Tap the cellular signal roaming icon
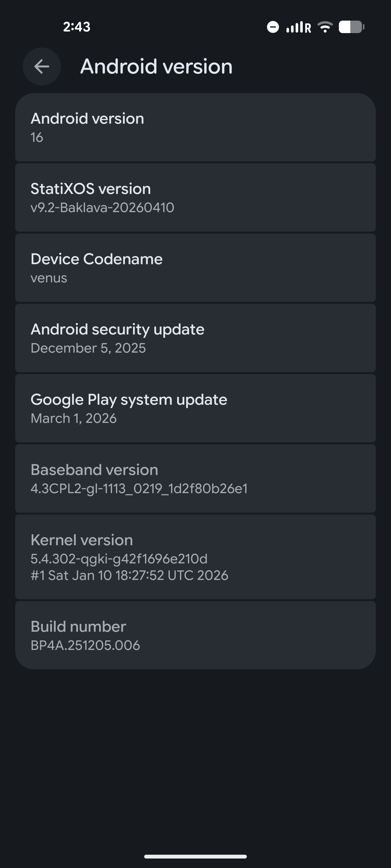The image size is (391, 868). [298, 27]
